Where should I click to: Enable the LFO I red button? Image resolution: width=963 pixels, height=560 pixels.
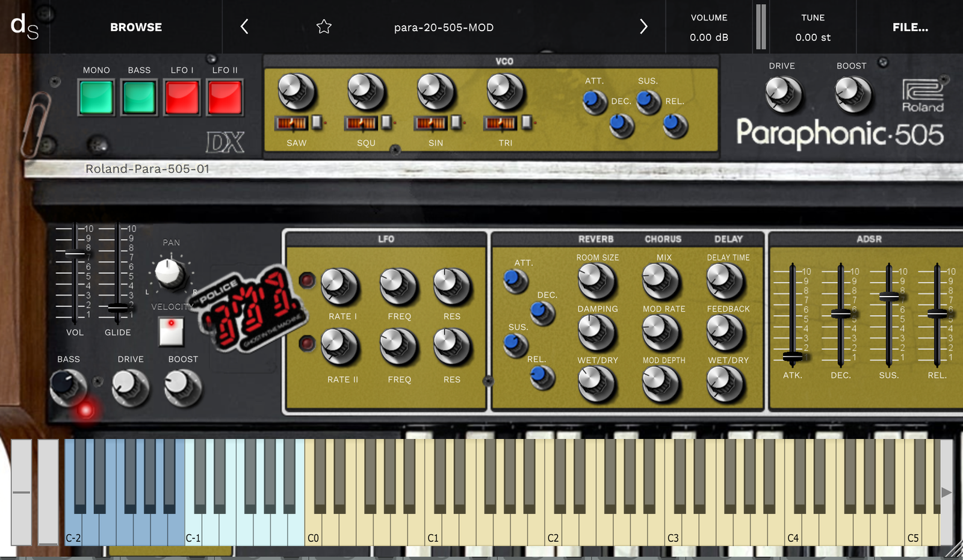pyautogui.click(x=182, y=97)
